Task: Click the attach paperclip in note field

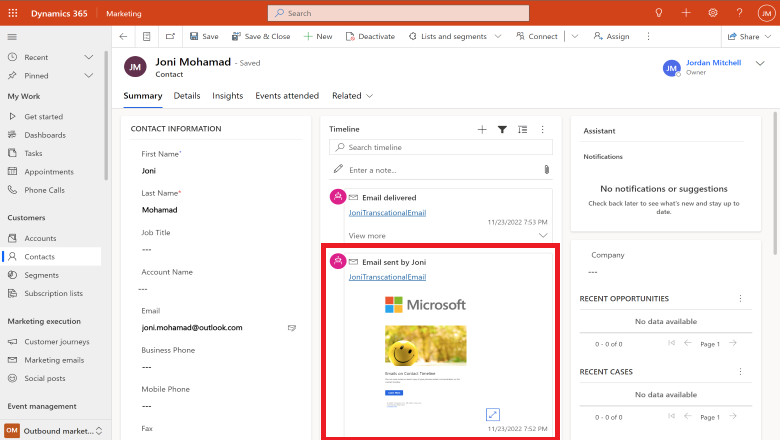Action: click(x=546, y=170)
